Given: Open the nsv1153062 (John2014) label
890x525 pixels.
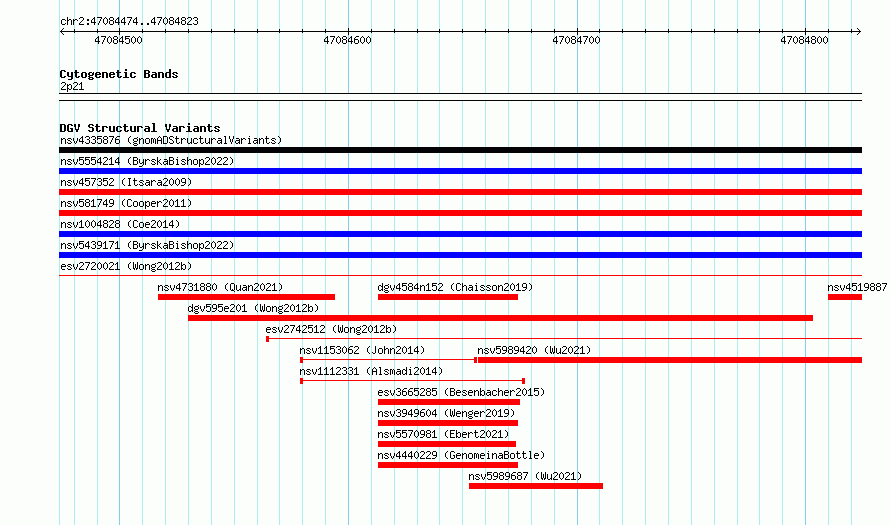Looking at the screenshot, I should point(362,350).
